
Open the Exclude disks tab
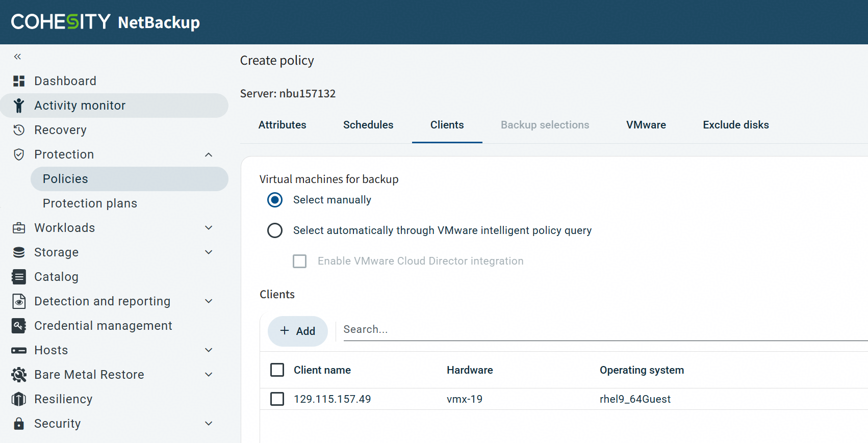point(736,125)
